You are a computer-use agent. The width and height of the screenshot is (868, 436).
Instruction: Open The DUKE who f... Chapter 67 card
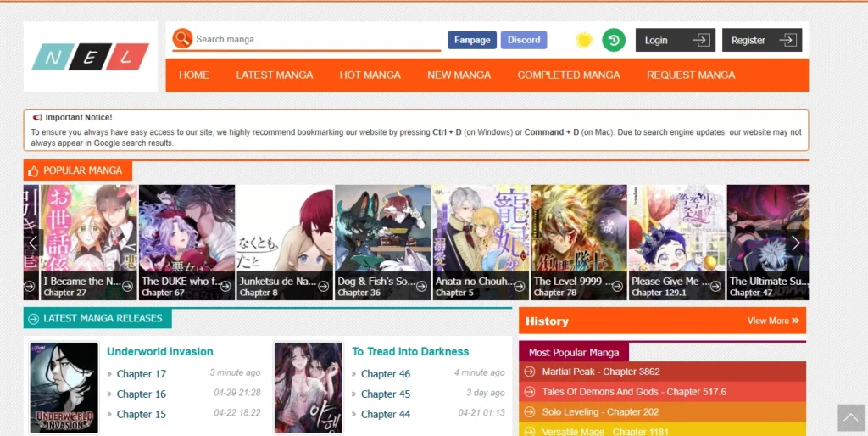tap(186, 243)
